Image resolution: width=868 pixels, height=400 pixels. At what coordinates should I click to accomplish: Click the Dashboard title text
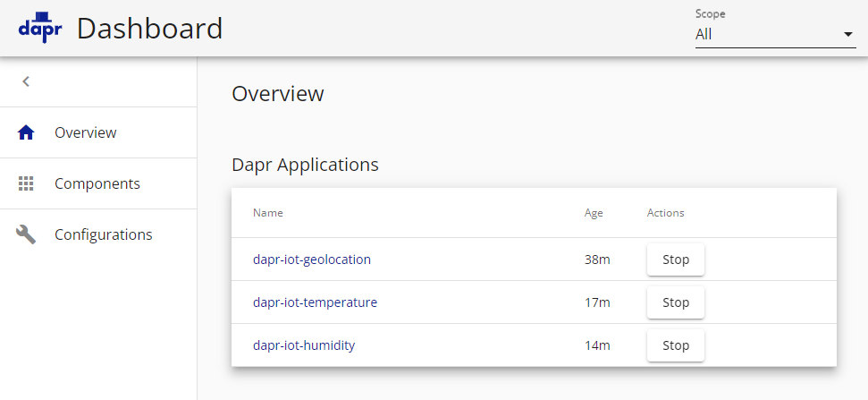150,29
